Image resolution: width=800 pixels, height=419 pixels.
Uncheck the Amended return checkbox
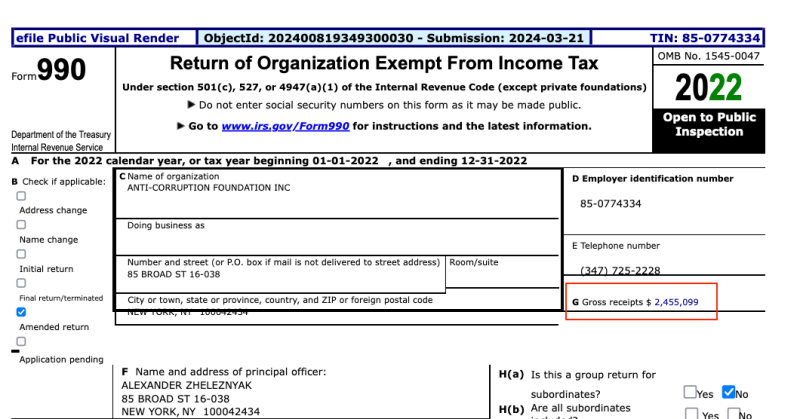click(x=21, y=312)
